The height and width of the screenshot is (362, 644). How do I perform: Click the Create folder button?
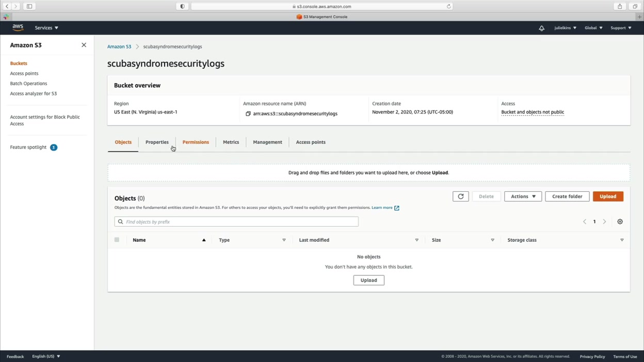[567, 196]
